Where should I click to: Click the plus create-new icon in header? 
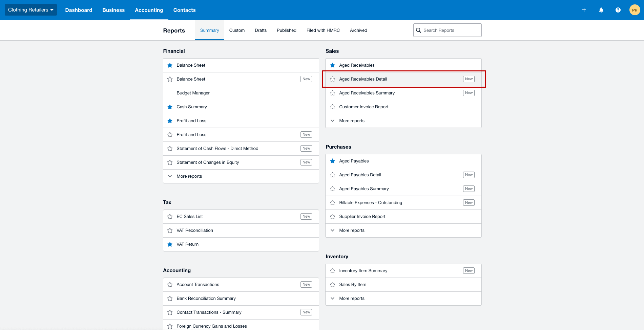584,10
